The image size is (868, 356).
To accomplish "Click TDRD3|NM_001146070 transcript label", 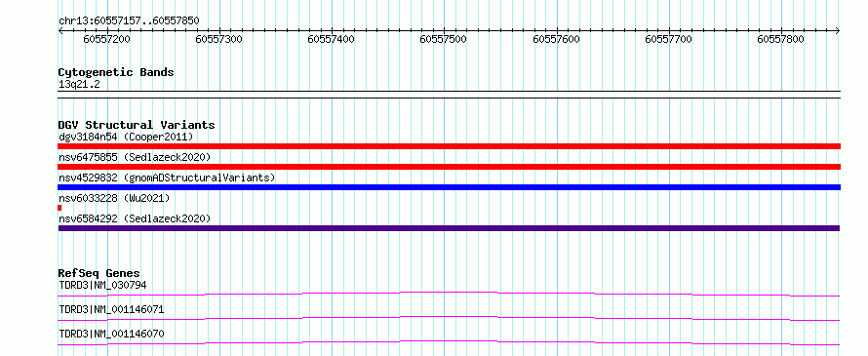I will click(111, 334).
